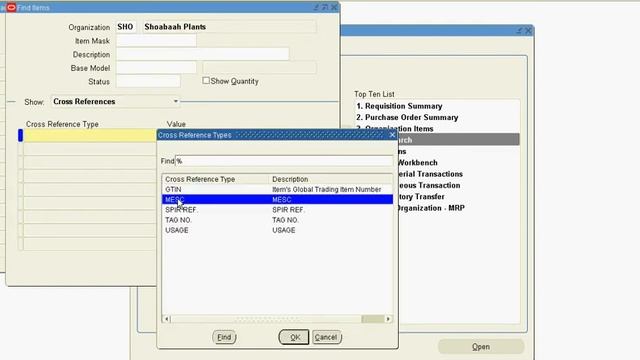The image size is (640, 360).
Task: Minimize the Find Items window
Action: tap(316, 7)
